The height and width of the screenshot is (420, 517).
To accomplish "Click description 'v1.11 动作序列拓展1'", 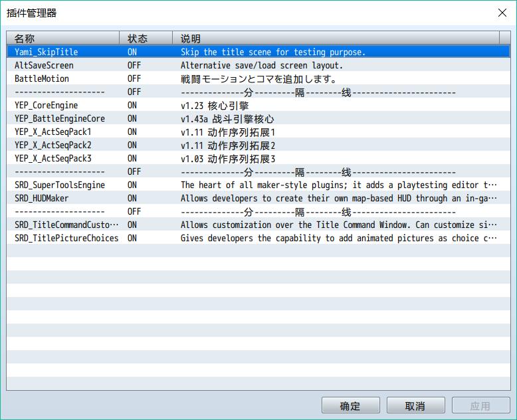I will click(228, 132).
